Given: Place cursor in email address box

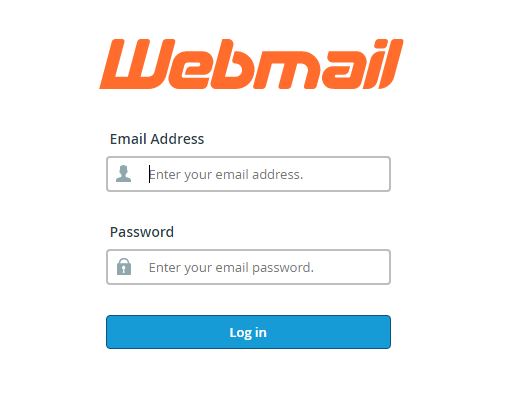Looking at the screenshot, I should 248,174.
